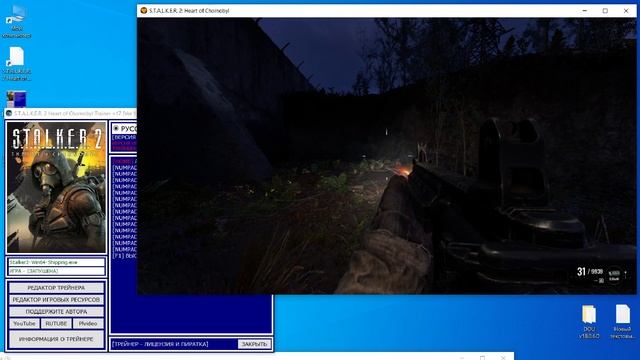This screenshot has height=360, width=640.
Task: Click the РЕДАКТОР ИГРОВЫХ РЕСУРСОВ button
Action: pyautogui.click(x=56, y=300)
